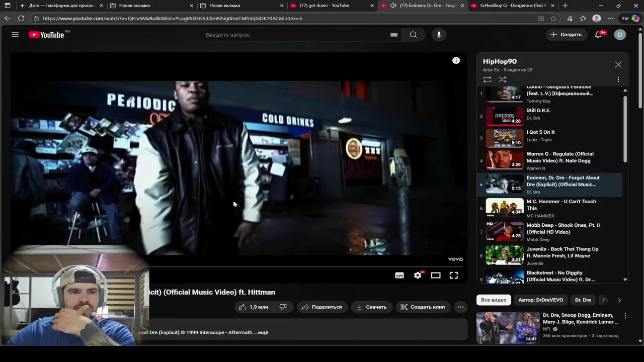Reload the page in the browser
The image size is (644, 362).
(x=21, y=18)
